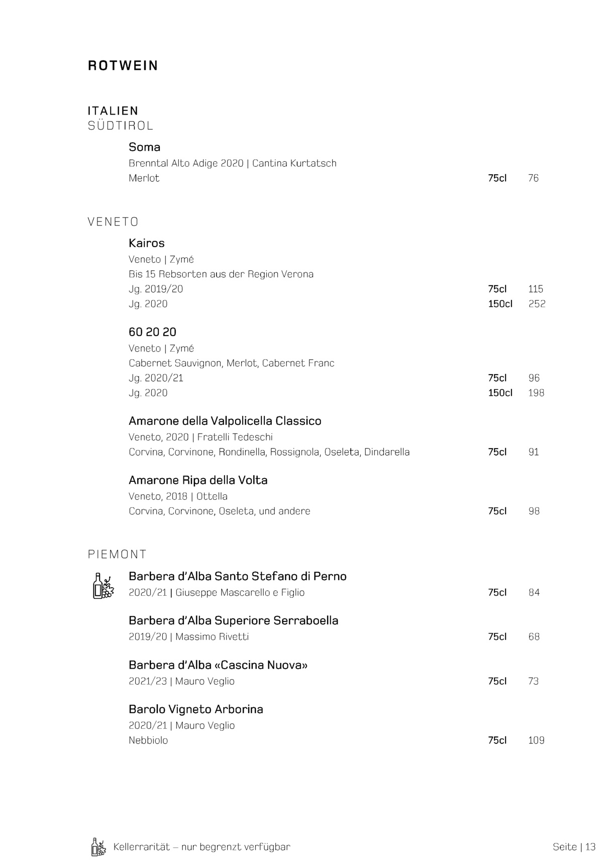The width and height of the screenshot is (614, 868).
Task: Click Amarone della Valpolicella Classico title
Action: (225, 421)
